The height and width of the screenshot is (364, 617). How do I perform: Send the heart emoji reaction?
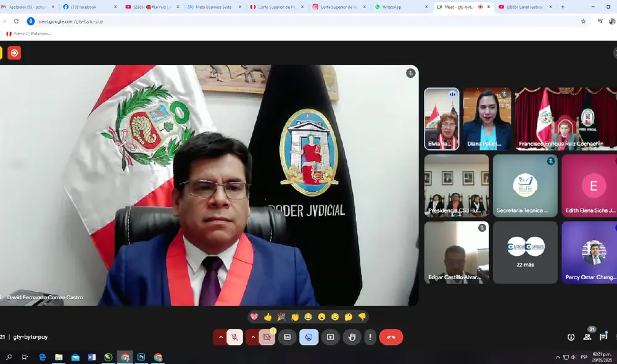click(254, 316)
